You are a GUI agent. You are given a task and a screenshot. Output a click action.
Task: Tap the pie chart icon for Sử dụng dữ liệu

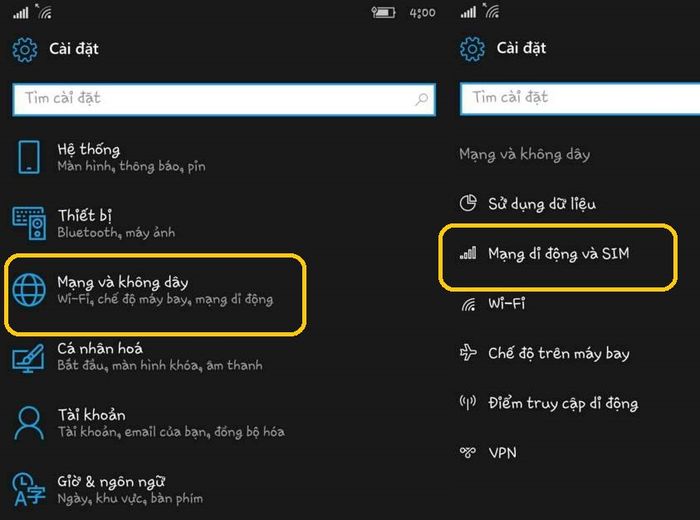tap(468, 203)
